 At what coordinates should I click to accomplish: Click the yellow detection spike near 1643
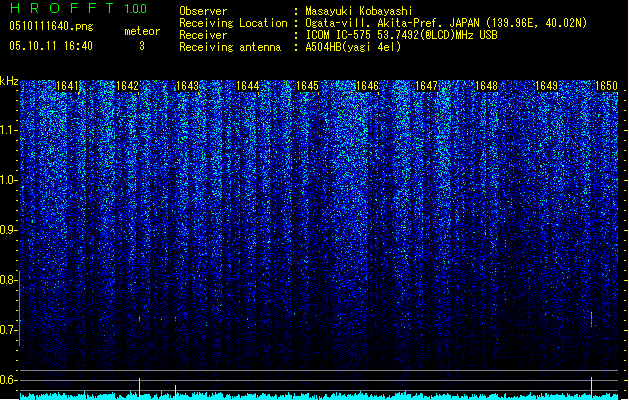pyautogui.click(x=175, y=392)
